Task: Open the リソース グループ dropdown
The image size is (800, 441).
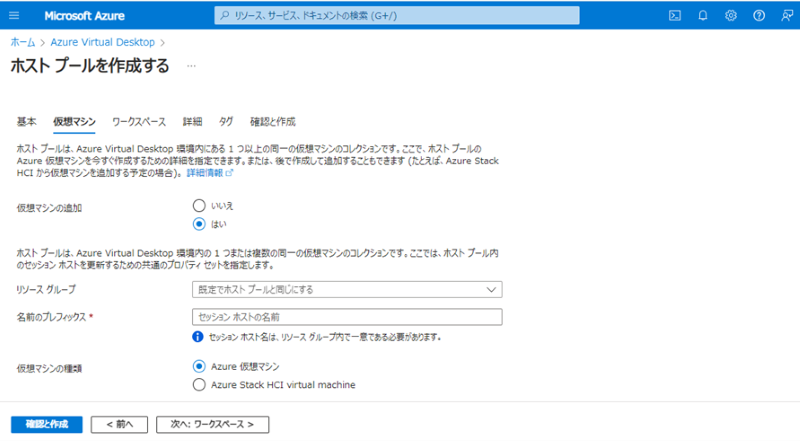Action: (347, 289)
